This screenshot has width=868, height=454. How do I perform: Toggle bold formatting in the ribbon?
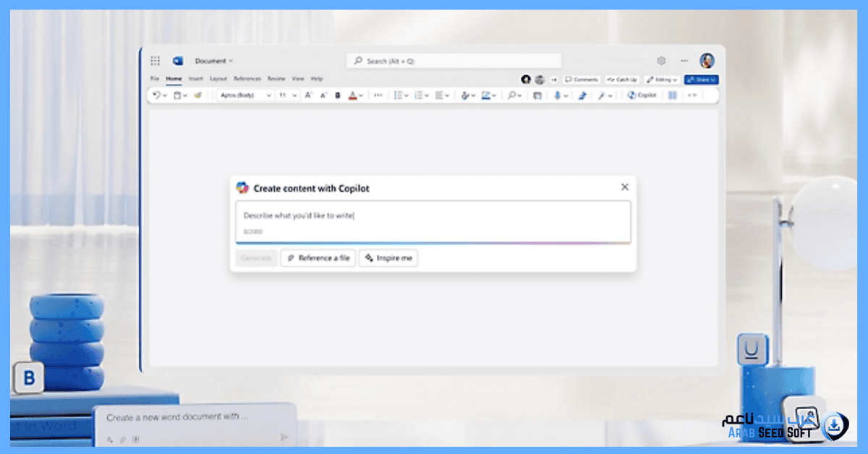click(x=337, y=95)
